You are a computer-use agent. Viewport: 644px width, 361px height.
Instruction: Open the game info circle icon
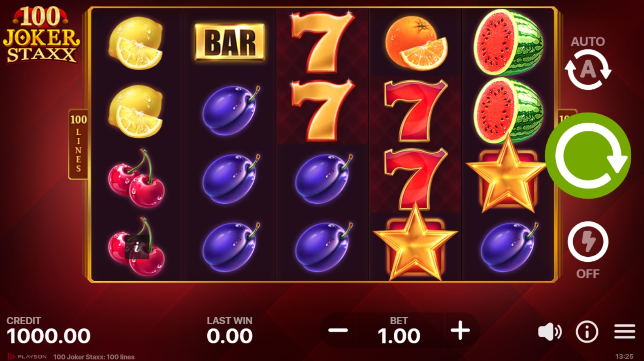click(x=587, y=332)
